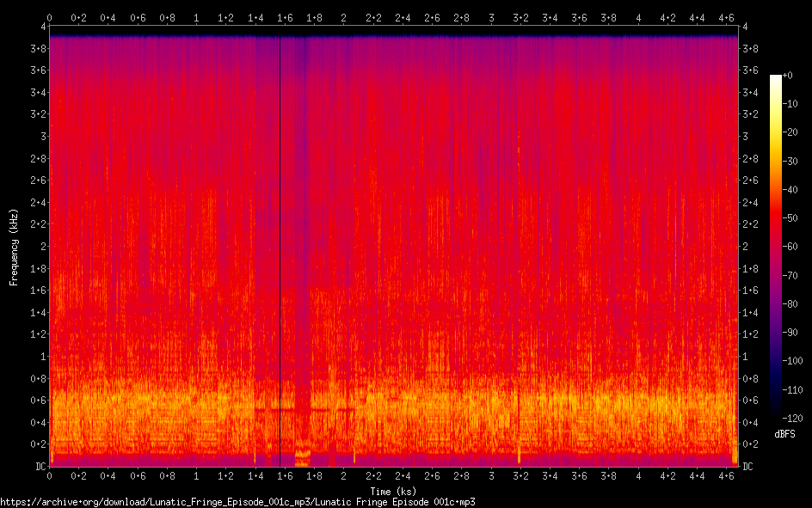Click the 3 ks tick on the top time axis
The width and height of the screenshot is (812, 508).
491,17
